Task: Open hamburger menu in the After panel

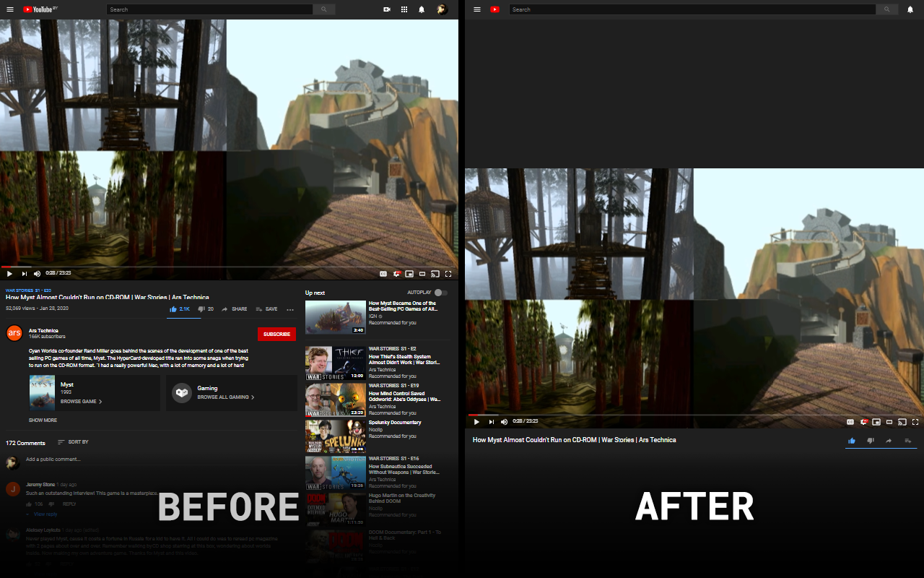Action: click(476, 9)
